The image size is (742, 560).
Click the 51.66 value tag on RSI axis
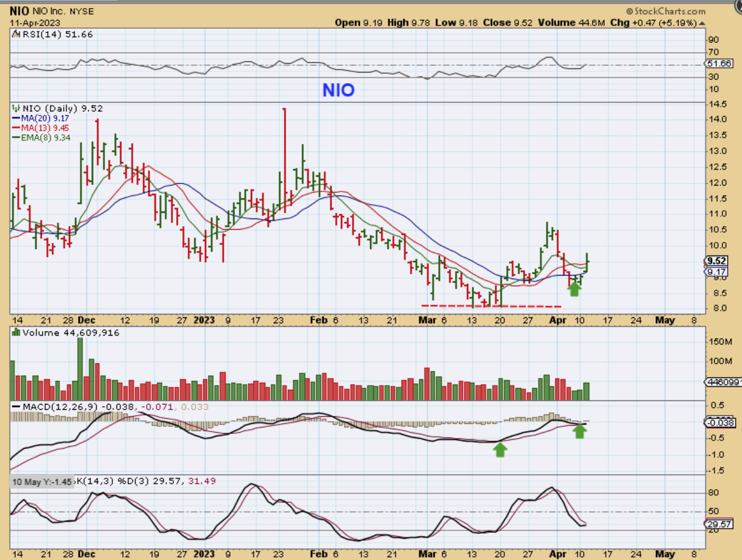point(718,63)
